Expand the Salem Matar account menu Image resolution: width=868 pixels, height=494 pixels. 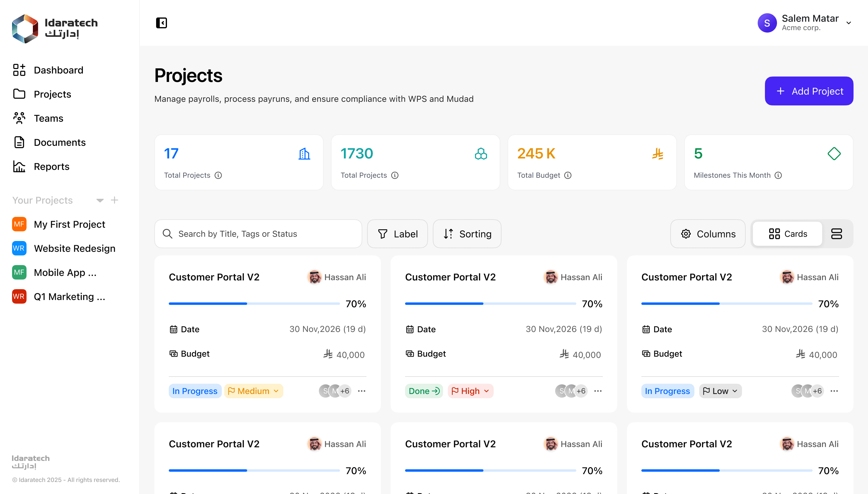tap(848, 23)
